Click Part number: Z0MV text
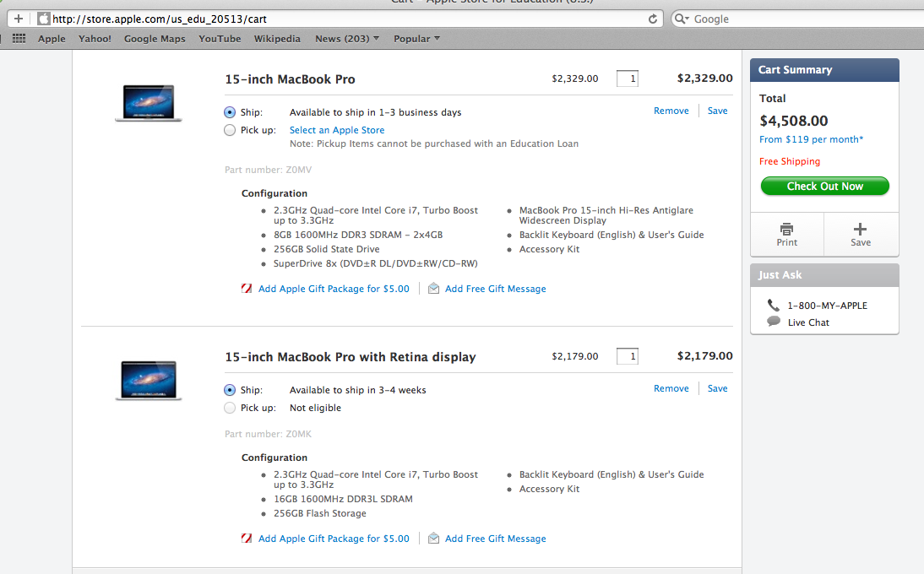This screenshot has width=924, height=574. coord(268,170)
